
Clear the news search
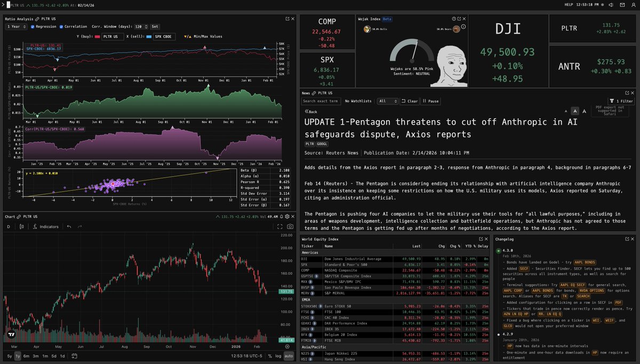[409, 101]
